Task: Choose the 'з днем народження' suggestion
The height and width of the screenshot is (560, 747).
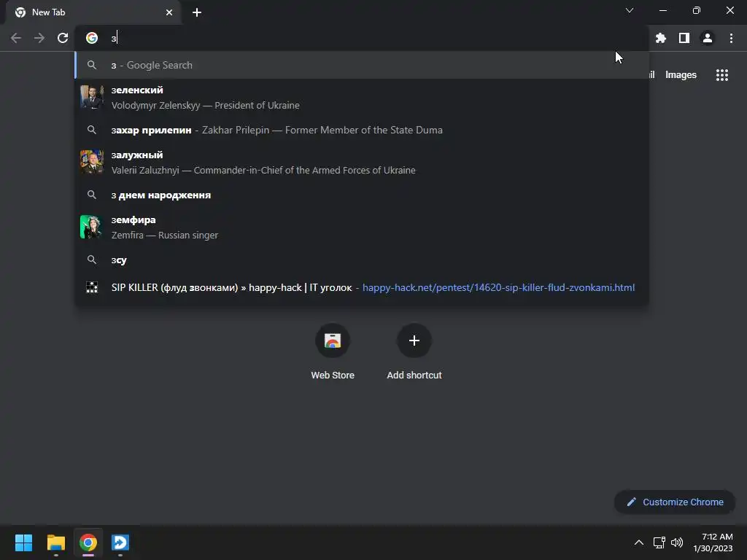Action: pos(362,195)
